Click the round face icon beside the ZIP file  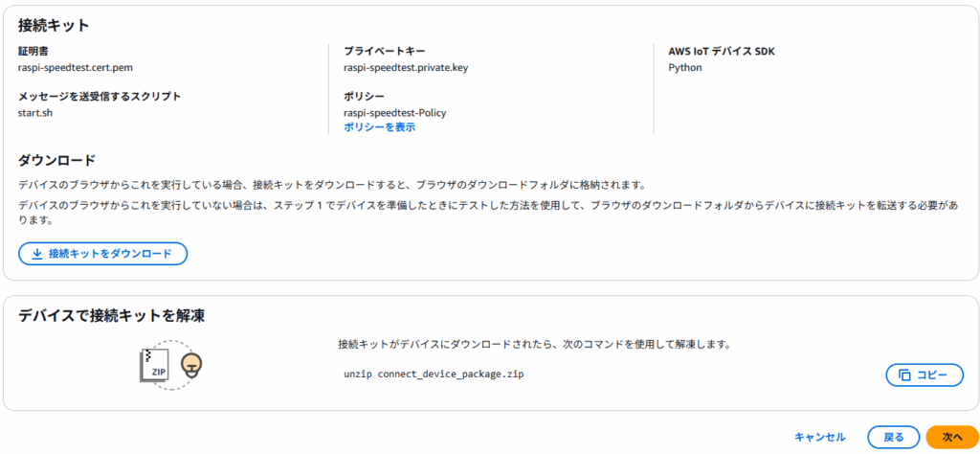pos(191,366)
